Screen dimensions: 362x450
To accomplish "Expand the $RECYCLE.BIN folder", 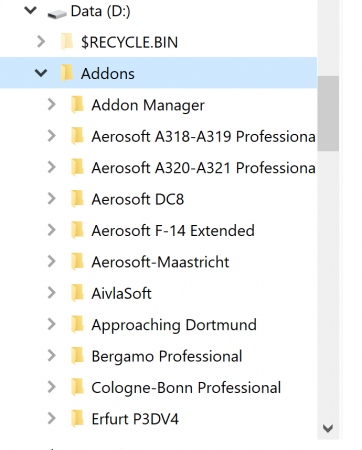I will 41,42.
